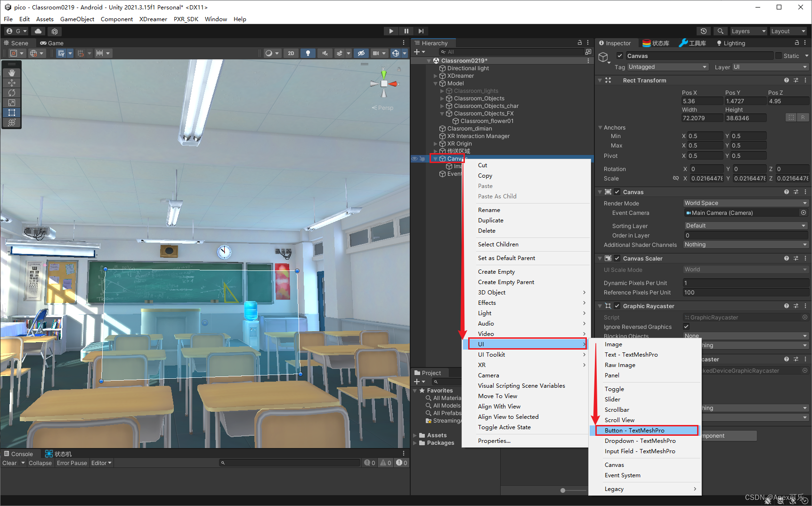
Task: Toggle the Static checkbox
Action: 779,56
